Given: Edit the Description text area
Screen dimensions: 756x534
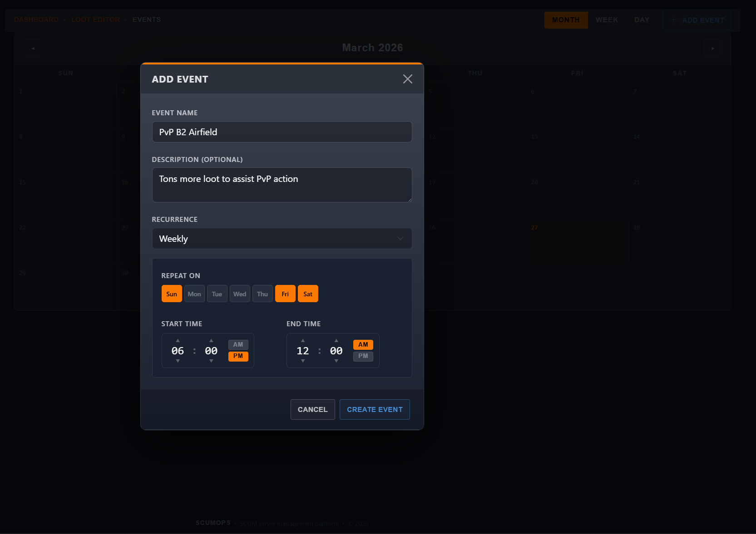Looking at the screenshot, I should pyautogui.click(x=282, y=185).
